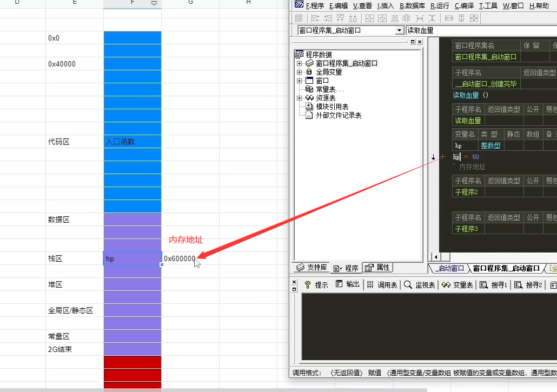
Task: Click the align top edges toolbar icon
Action: 340,18
